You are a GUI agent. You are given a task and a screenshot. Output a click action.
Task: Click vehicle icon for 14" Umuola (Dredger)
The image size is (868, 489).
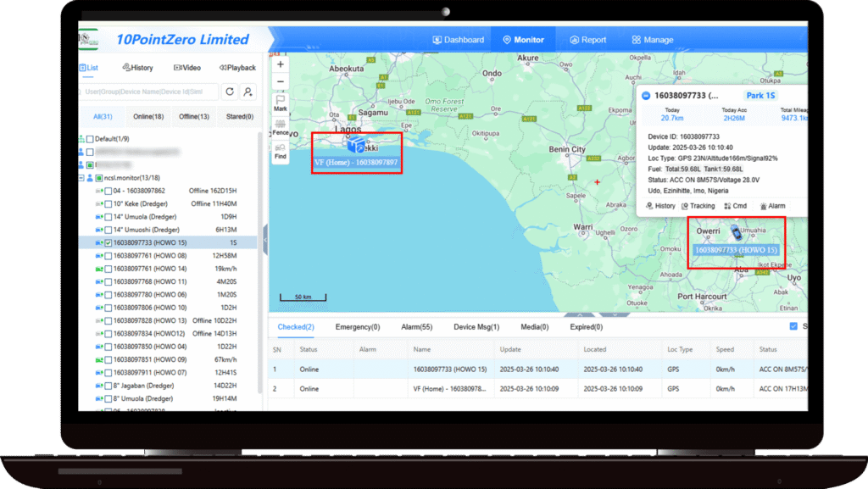pos(99,217)
